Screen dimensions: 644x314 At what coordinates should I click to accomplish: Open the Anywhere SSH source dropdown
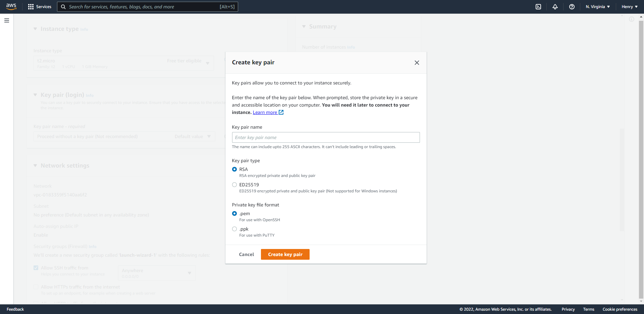click(x=156, y=273)
